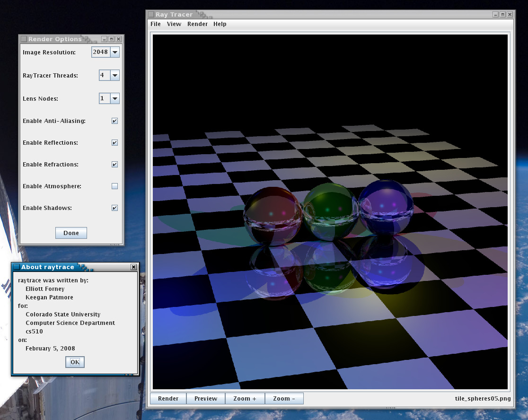Open the About raytrace window menu icon

point(17,267)
